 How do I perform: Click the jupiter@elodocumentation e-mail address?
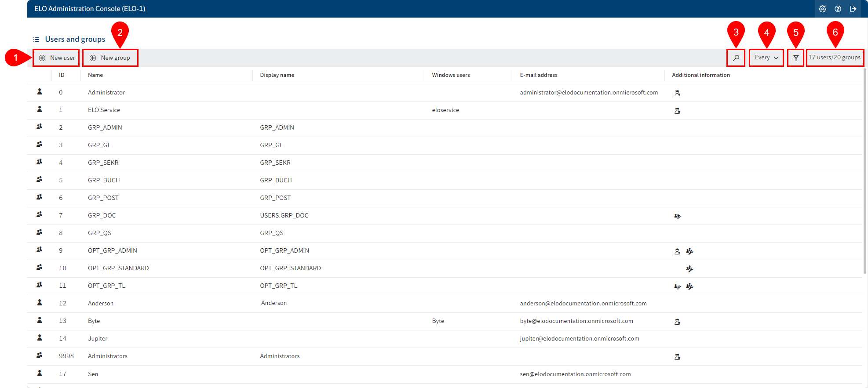[580, 339]
